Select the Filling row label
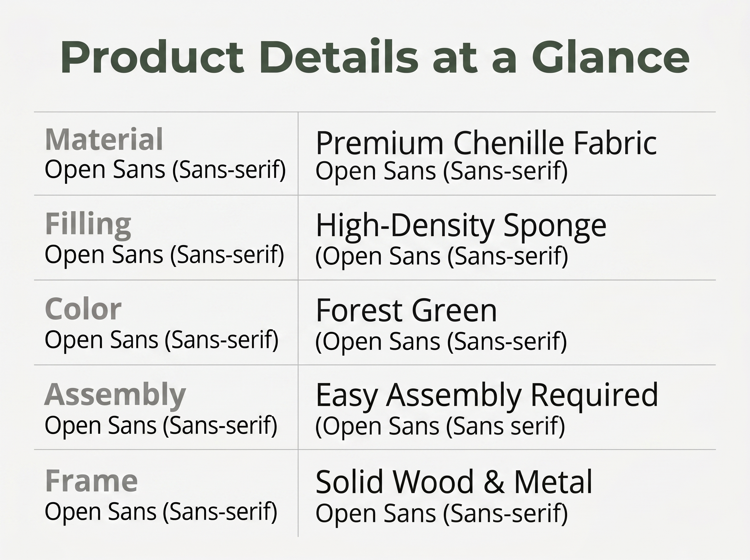750x560 pixels. pyautogui.click(x=88, y=225)
